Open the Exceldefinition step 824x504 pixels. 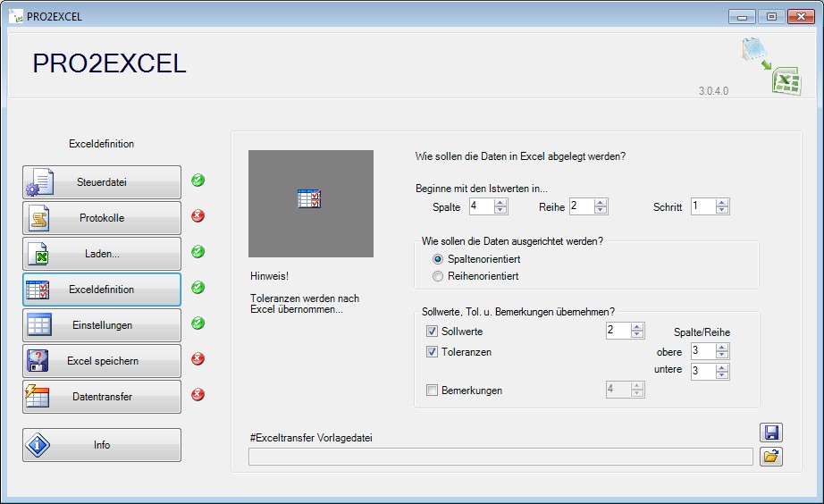(x=102, y=289)
